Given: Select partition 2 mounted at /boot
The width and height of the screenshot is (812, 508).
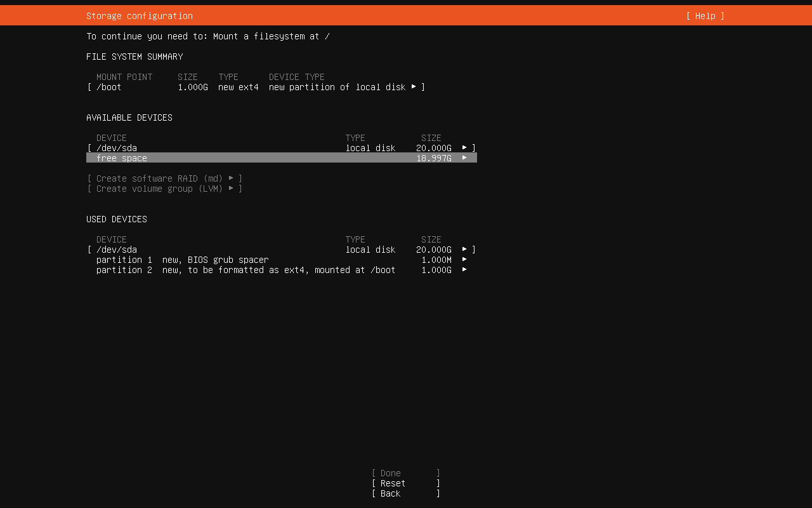Looking at the screenshot, I should [246, 270].
